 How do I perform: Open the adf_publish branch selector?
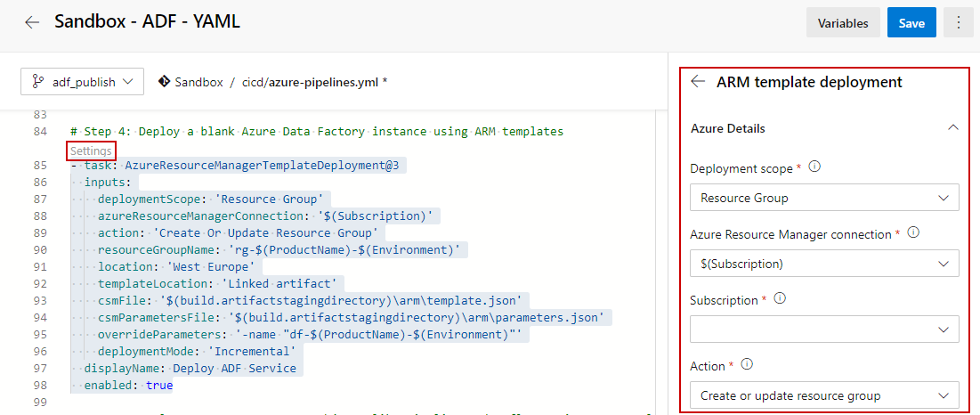83,82
